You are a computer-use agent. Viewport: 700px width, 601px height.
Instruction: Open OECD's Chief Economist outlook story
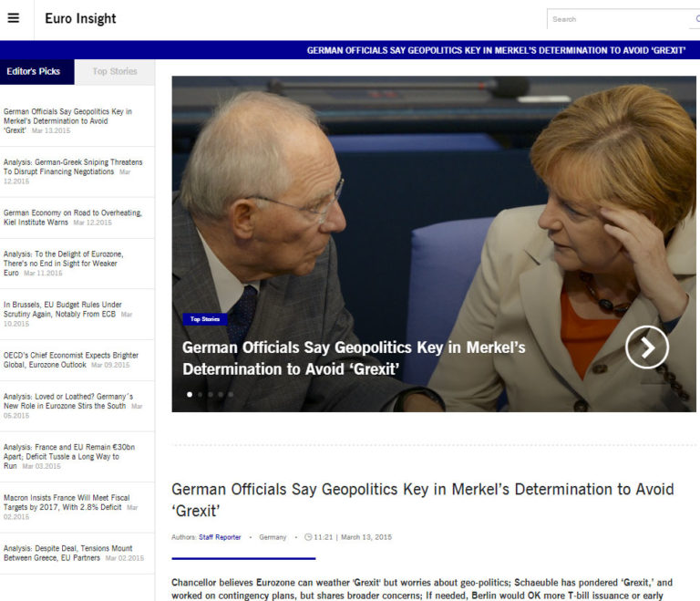[x=69, y=359]
